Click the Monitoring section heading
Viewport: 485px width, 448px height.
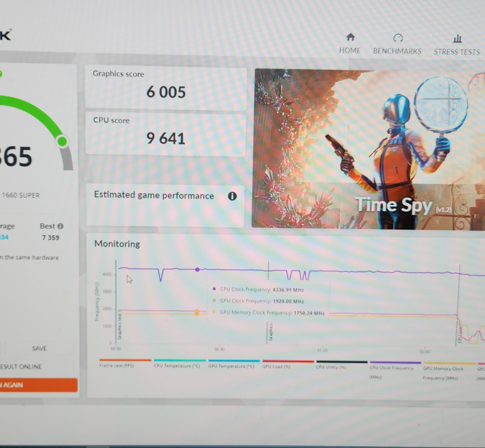(117, 244)
